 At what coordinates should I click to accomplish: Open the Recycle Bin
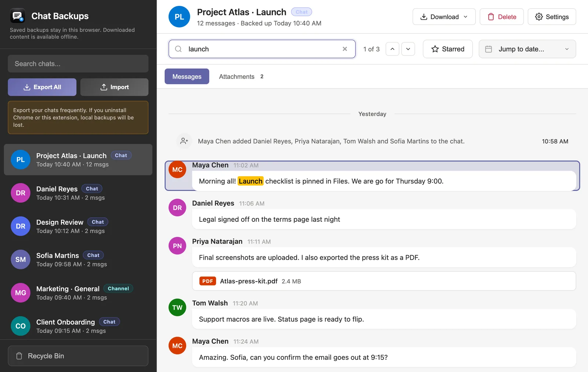78,356
